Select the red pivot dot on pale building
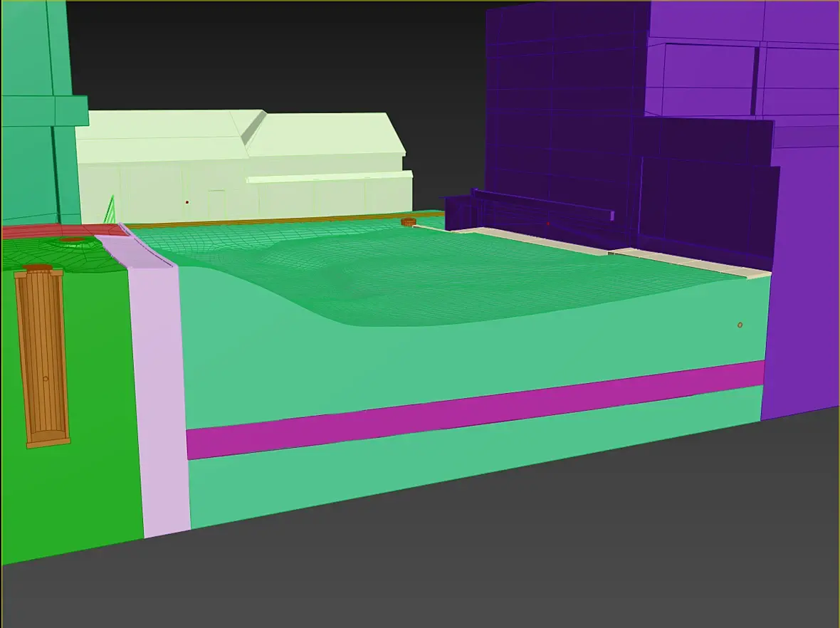840x628 pixels. (x=187, y=202)
